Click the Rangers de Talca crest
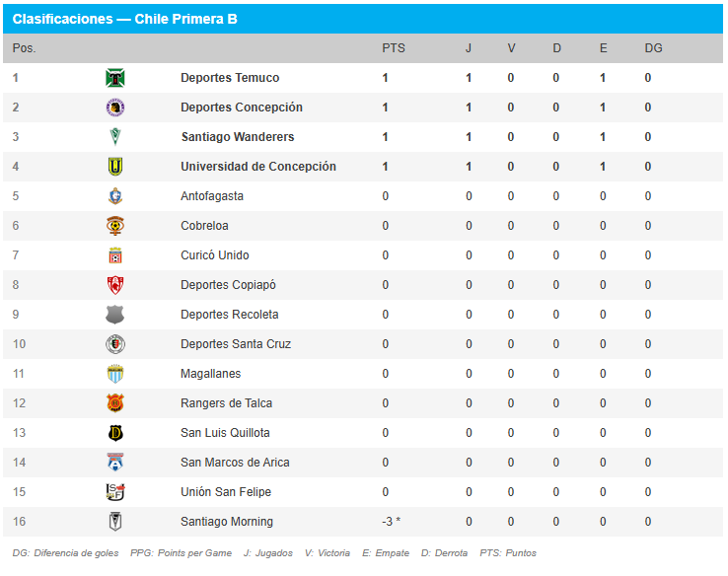 pos(115,402)
